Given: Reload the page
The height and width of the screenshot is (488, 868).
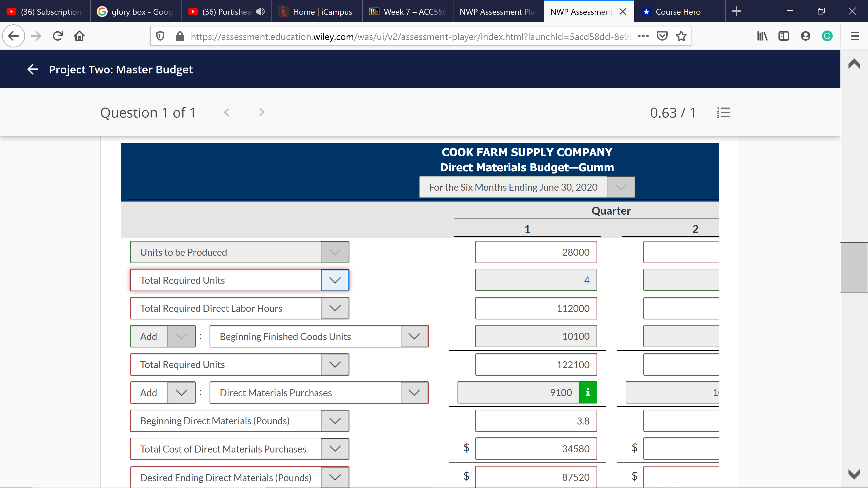Looking at the screenshot, I should tap(58, 36).
